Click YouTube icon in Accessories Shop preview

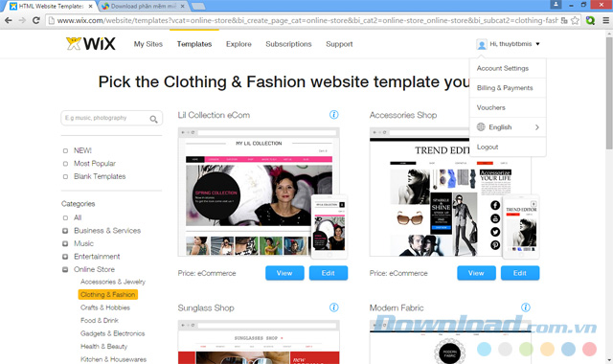pyautogui.click(x=495, y=218)
